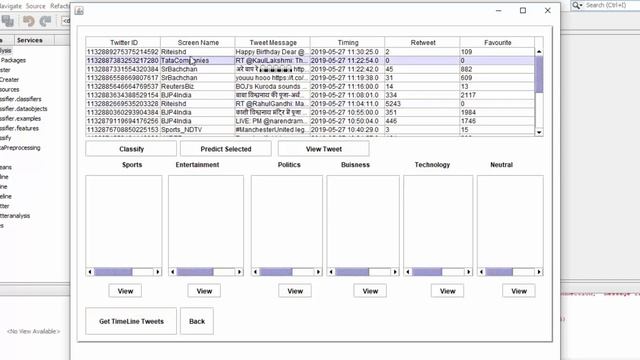
Task: Click the Tweet Message column header
Action: [x=273, y=42]
